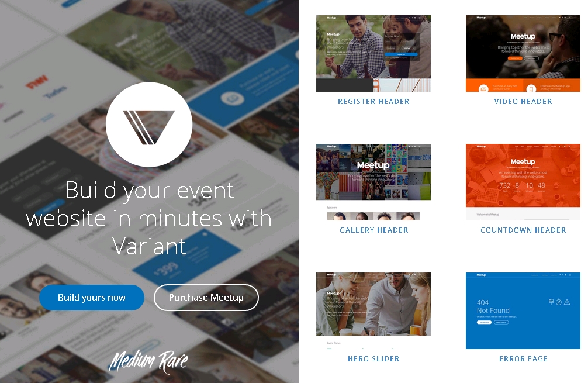Click the warning triangle icon in Error Page preview
This screenshot has height=383, width=588.
(567, 302)
